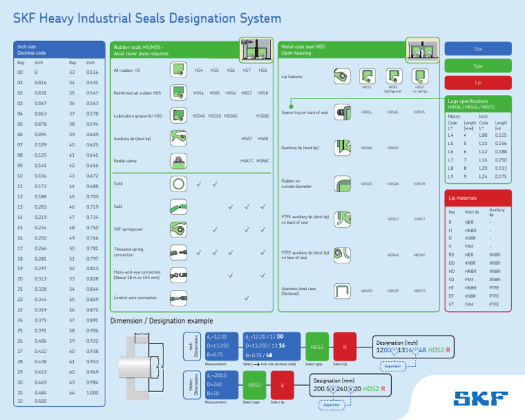Open the Rubber seals HS/HSS header illustration
The image size is (525, 420).
click(256, 50)
